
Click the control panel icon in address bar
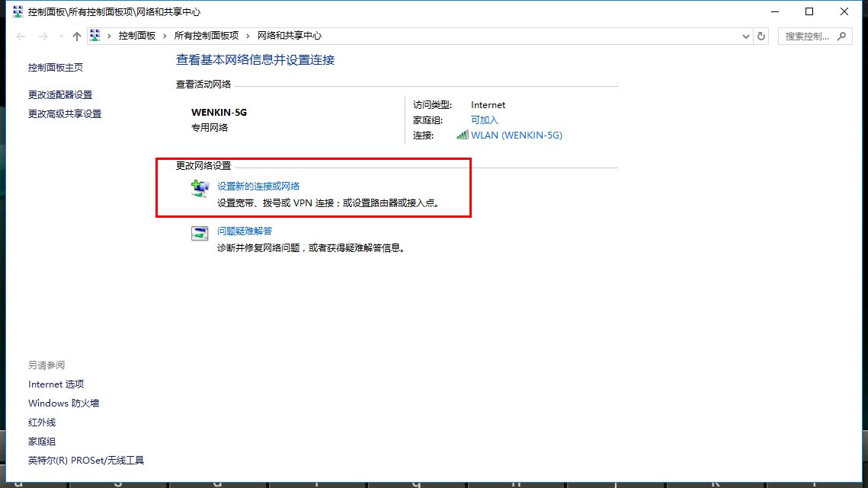tap(95, 36)
